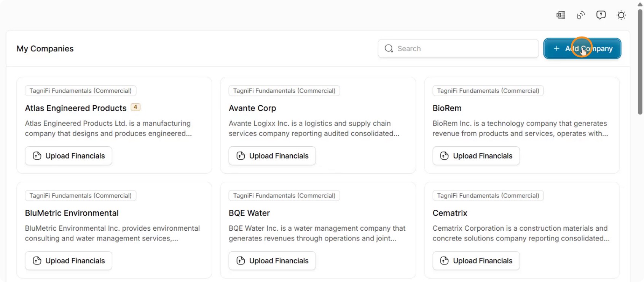Screen dimensions: 644x282
Task: Upload Financials for Avante Corp
Action: 272,156
